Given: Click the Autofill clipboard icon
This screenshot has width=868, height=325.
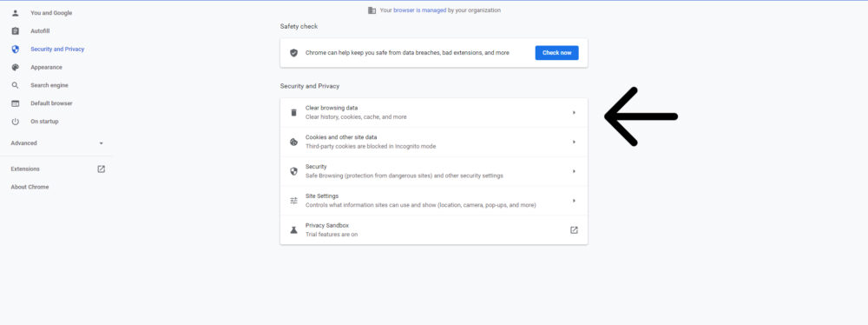Looking at the screenshot, I should [16, 31].
